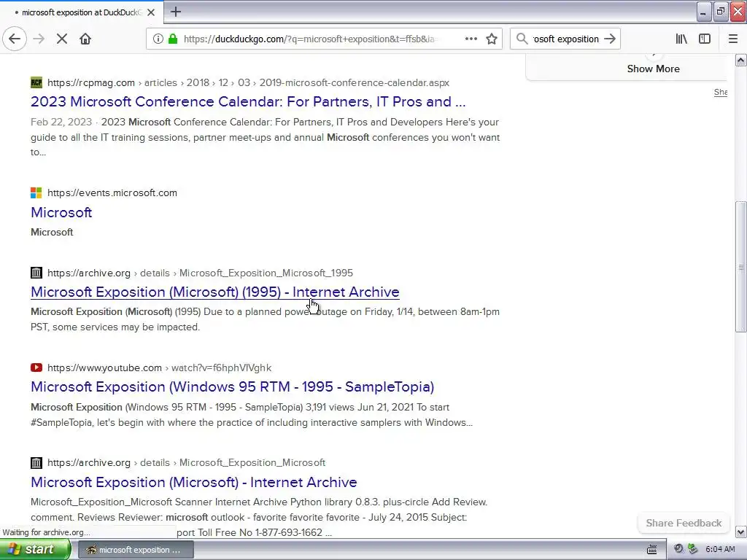The width and height of the screenshot is (747, 560).
Task: Select the microsoft exposition at DuckDuckGo tab
Action: [x=82, y=12]
